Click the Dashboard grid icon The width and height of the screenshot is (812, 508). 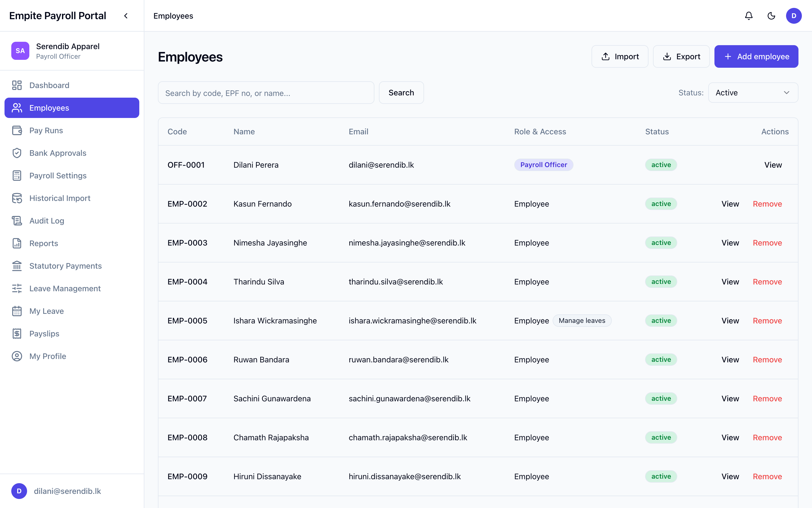[17, 85]
